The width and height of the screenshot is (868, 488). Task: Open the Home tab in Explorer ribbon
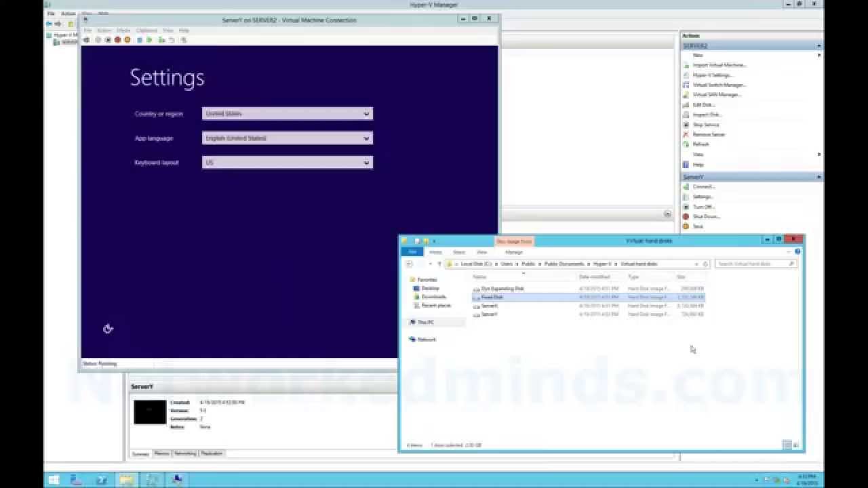(x=435, y=252)
